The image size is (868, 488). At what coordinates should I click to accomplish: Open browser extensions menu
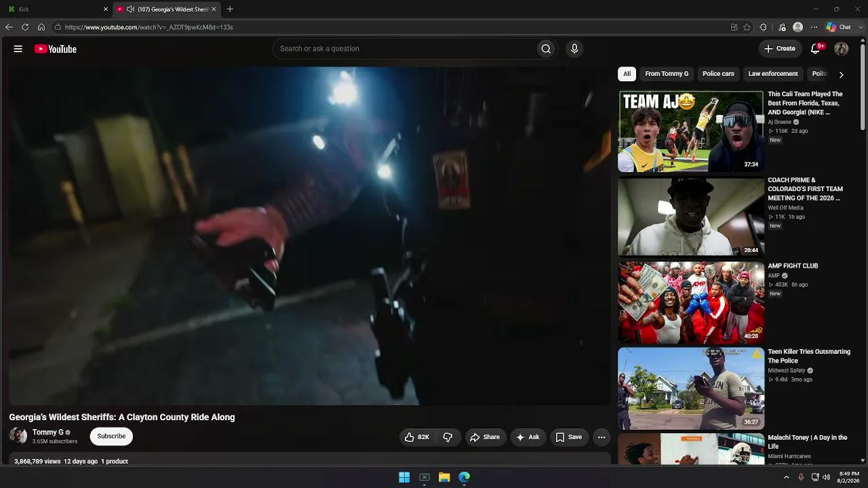tap(764, 27)
